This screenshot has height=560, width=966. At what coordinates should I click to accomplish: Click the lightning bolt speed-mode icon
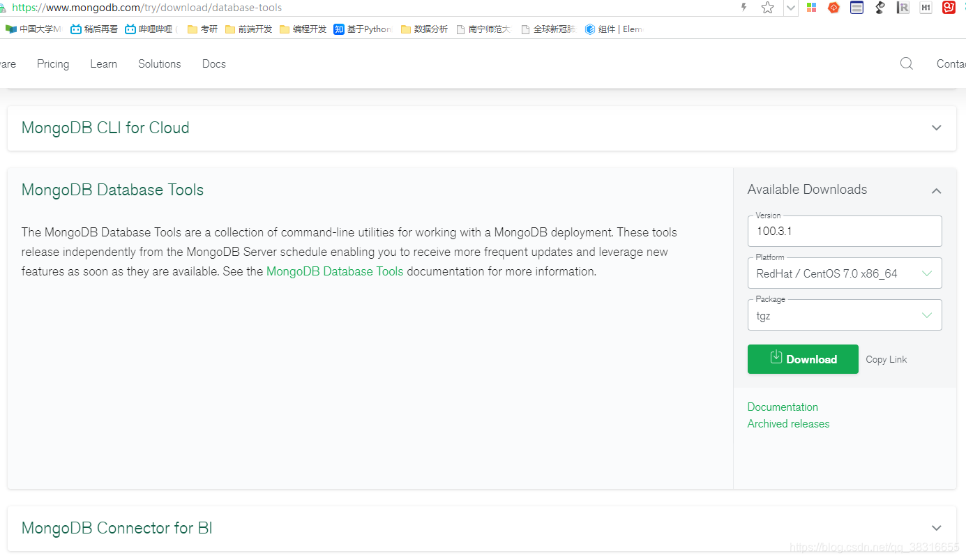coord(744,8)
